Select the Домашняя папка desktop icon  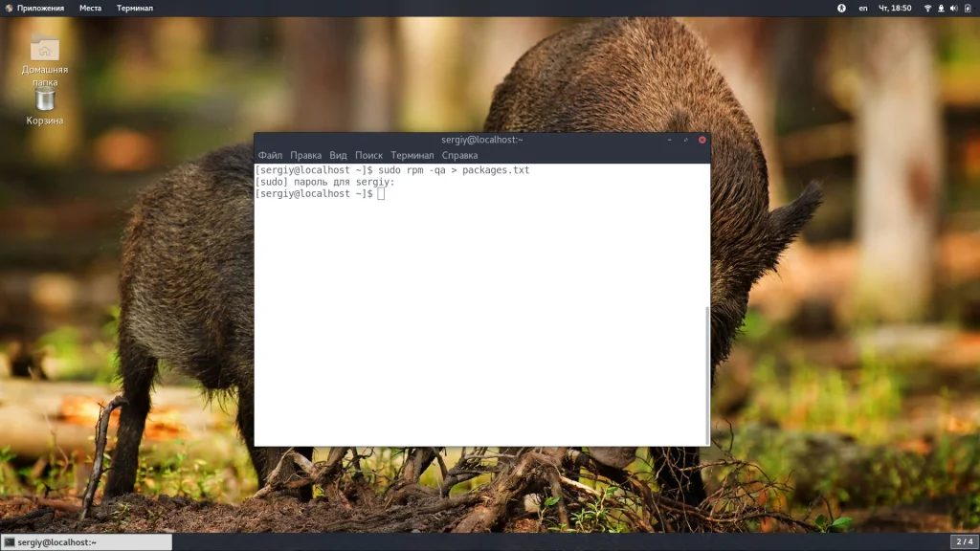click(x=44, y=60)
